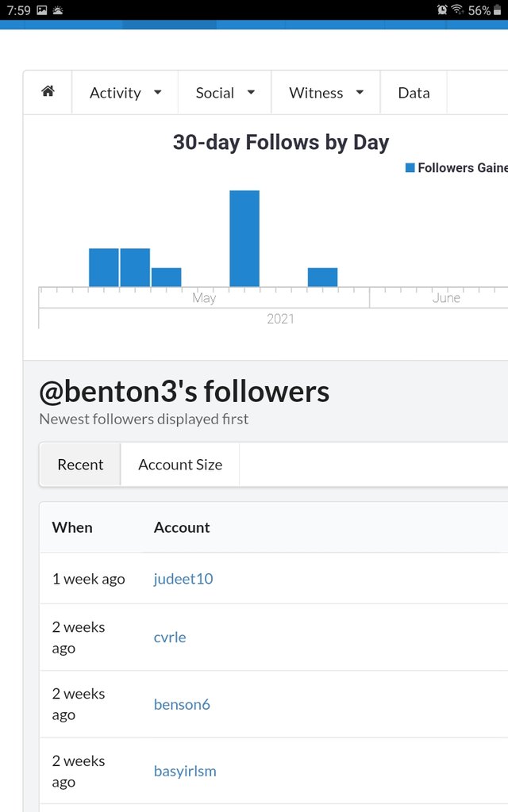Open the Witness dropdown menu
The image size is (508, 812).
325,93
